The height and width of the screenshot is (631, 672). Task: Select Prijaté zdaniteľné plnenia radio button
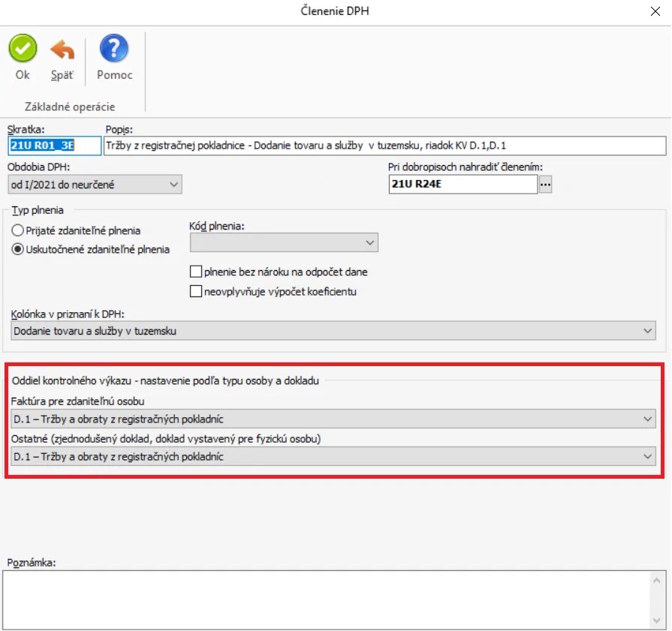point(17,230)
